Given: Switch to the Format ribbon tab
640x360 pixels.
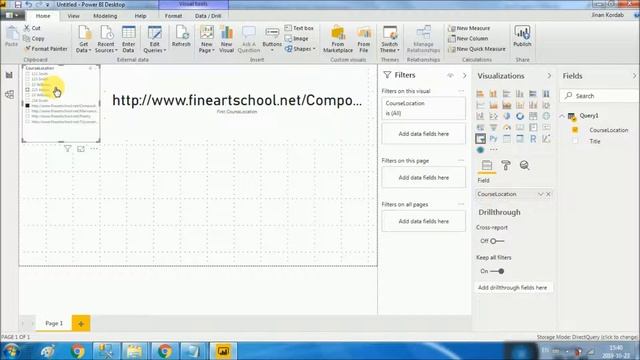Looking at the screenshot, I should [173, 16].
